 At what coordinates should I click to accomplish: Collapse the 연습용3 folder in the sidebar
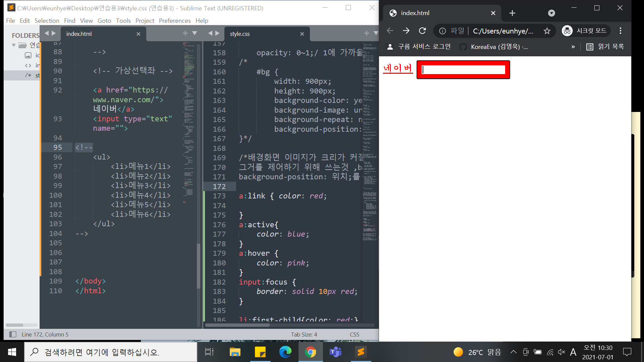14,45
